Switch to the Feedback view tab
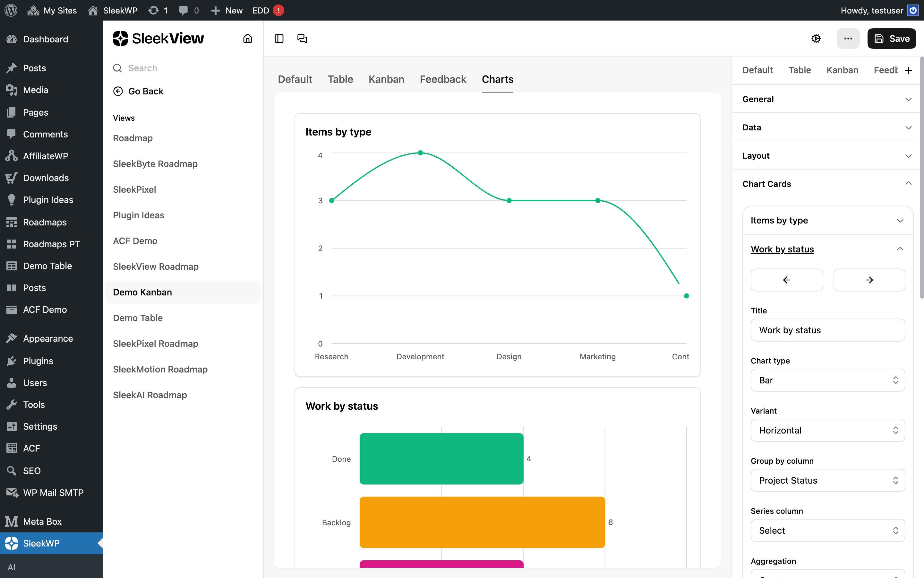This screenshot has width=924, height=578. tap(443, 79)
